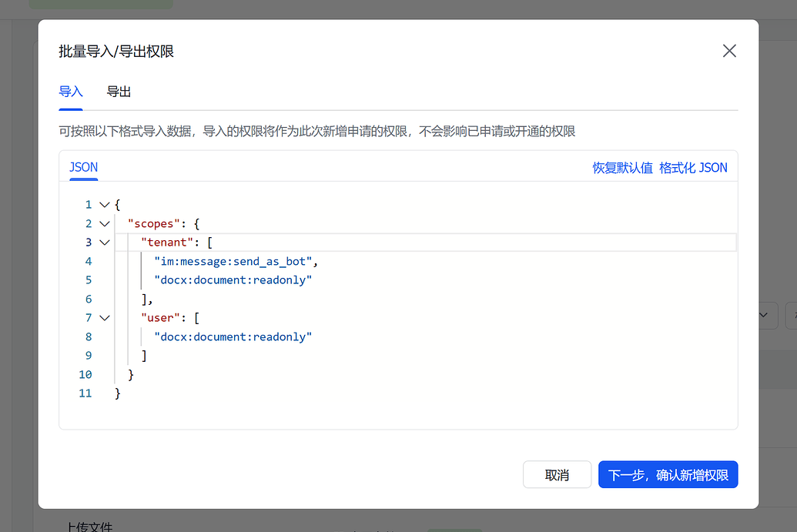Image resolution: width=797 pixels, height=532 pixels.
Task: Click line number 10 in gutter
Action: point(85,375)
